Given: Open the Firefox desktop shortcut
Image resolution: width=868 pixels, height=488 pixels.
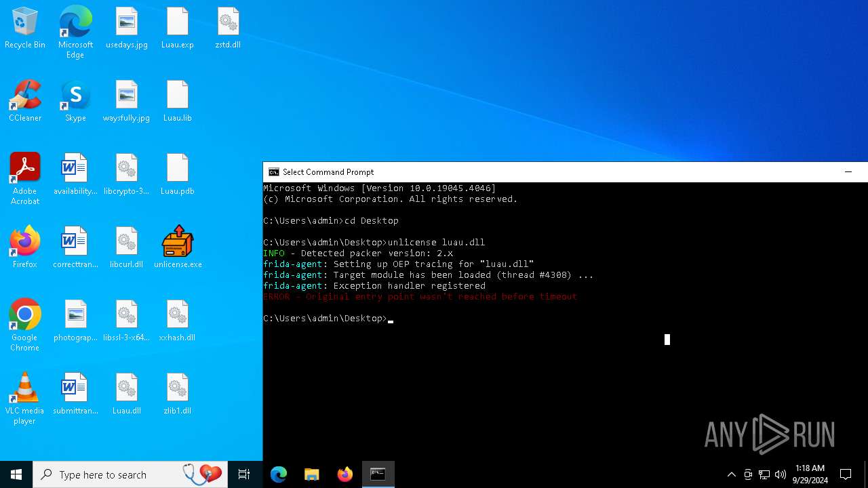Looking at the screenshot, I should click(x=25, y=248).
